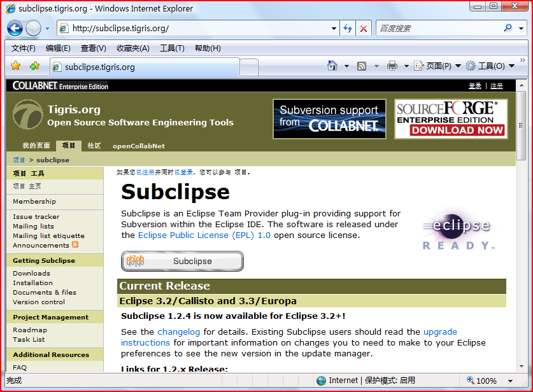Open Documents & files link

[45, 293]
